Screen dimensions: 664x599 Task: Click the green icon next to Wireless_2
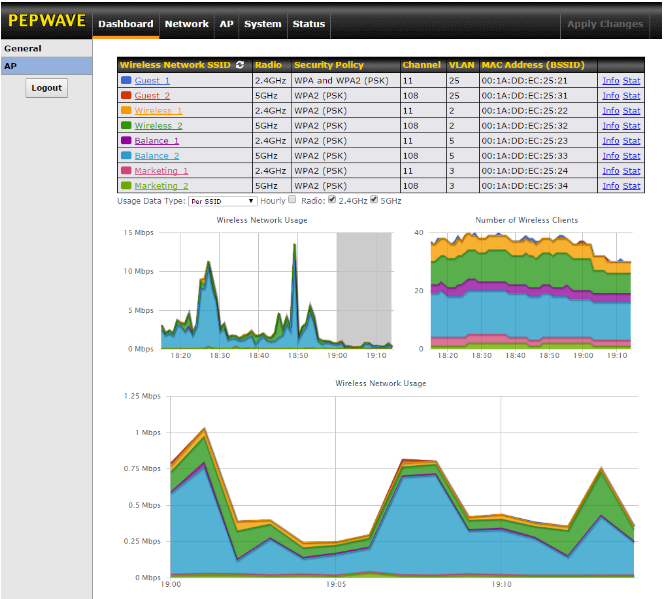[x=125, y=125]
